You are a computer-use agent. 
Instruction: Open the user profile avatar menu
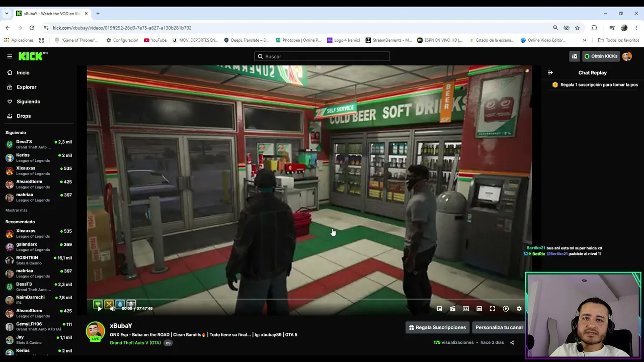pyautogui.click(x=627, y=56)
